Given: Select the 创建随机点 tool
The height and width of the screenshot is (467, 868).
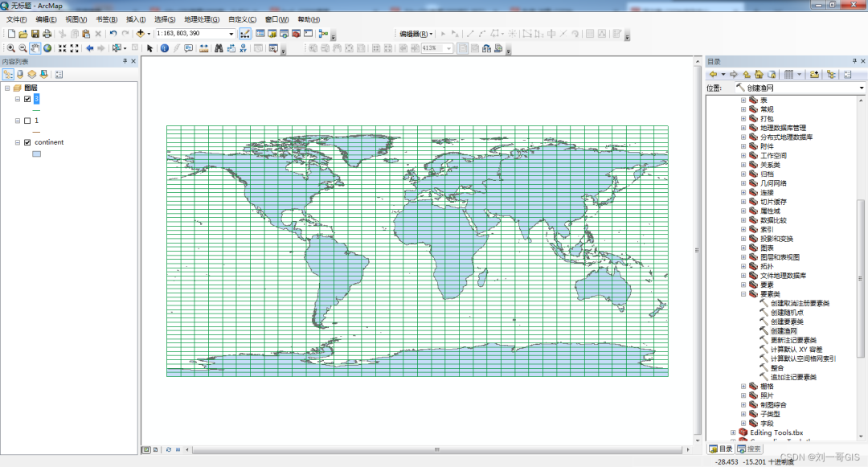Looking at the screenshot, I should click(787, 313).
